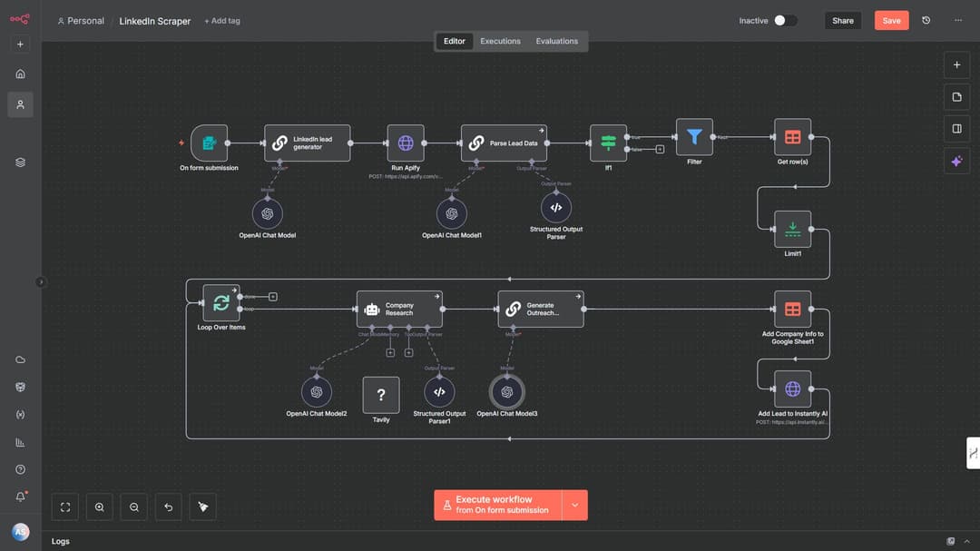The width and height of the screenshot is (980, 551).
Task: Switch to the Executions tab
Action: [500, 41]
